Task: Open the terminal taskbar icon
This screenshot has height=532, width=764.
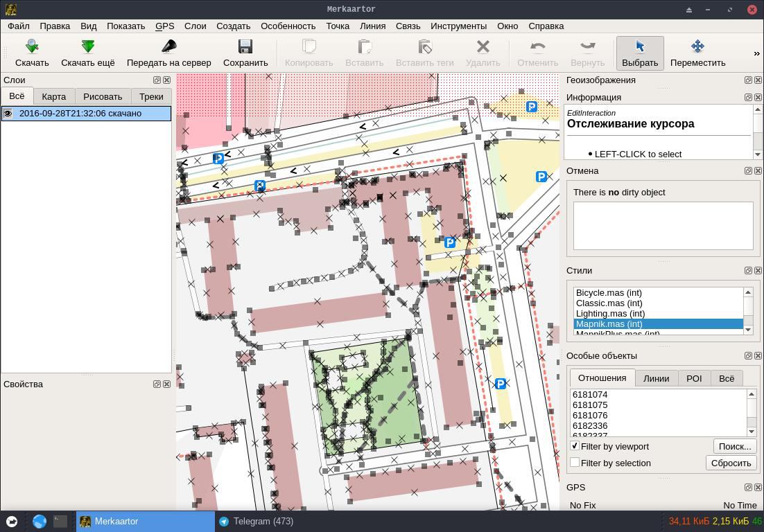Action: pos(60,522)
